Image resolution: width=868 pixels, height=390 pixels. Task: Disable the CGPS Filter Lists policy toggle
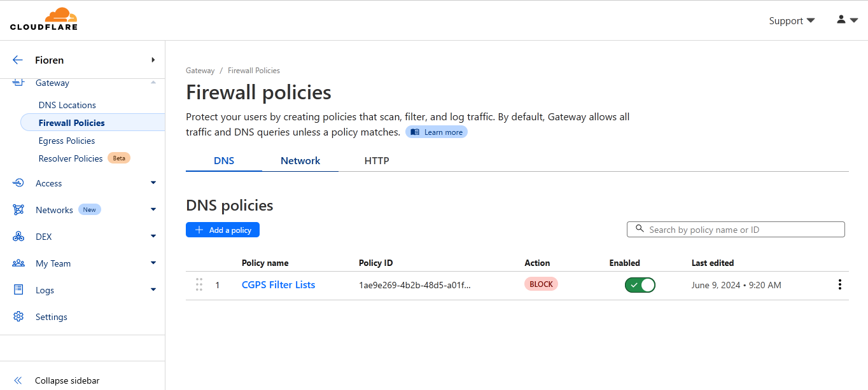pyautogui.click(x=640, y=285)
